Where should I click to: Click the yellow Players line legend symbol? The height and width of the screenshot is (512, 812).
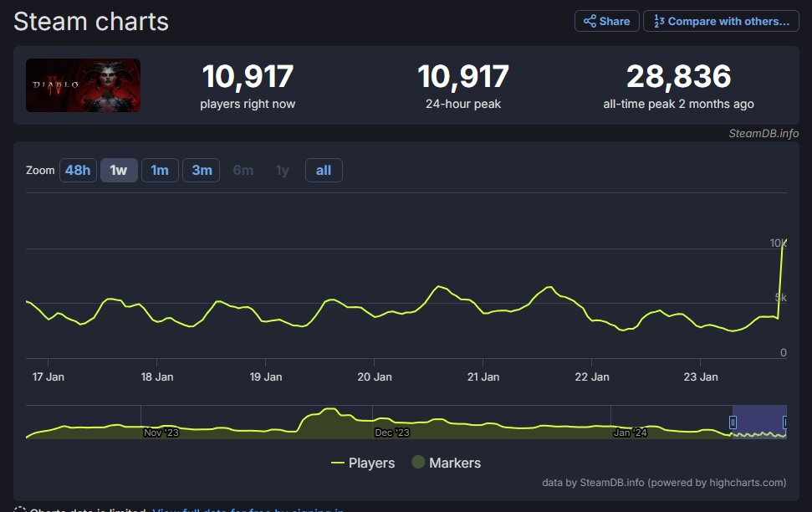(338, 463)
